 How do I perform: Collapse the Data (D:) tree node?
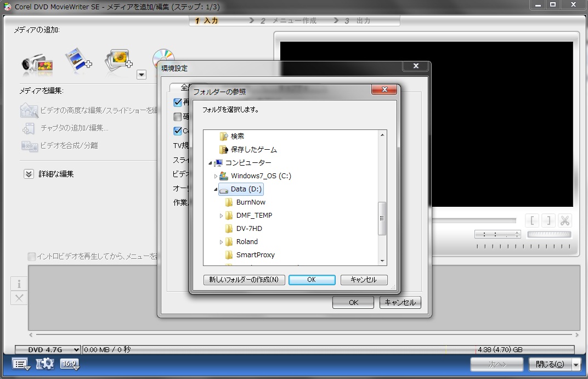pyautogui.click(x=216, y=189)
